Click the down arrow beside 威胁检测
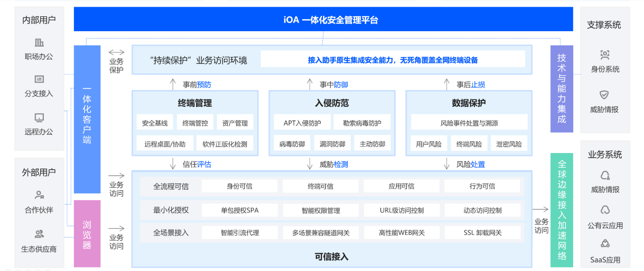Image resolution: width=644 pixels, height=271 pixels. pos(310,164)
